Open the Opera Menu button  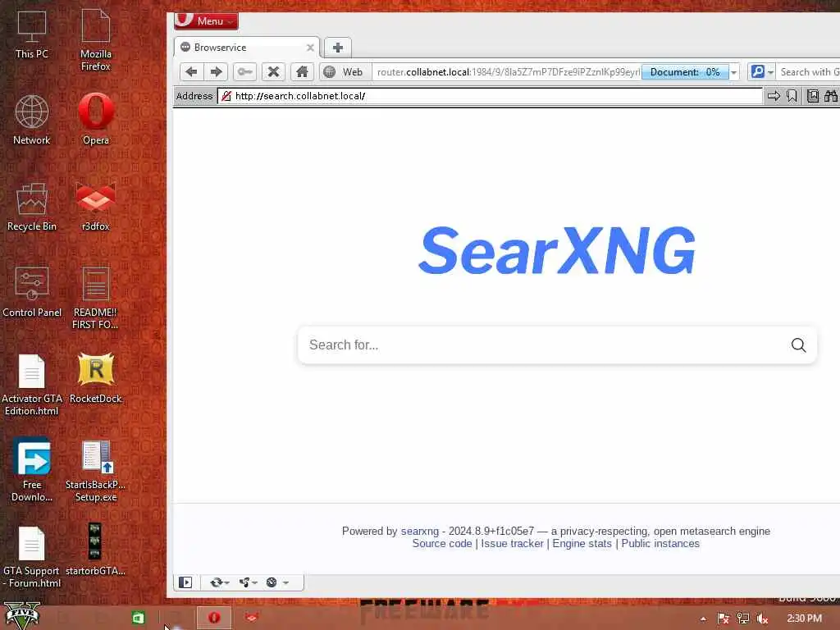(206, 21)
